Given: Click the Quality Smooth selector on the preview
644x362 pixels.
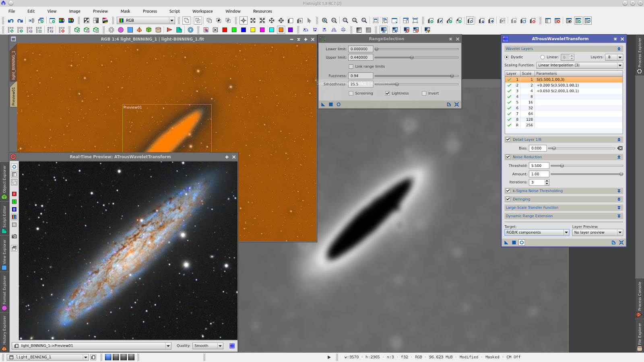Looking at the screenshot, I should click(207, 346).
